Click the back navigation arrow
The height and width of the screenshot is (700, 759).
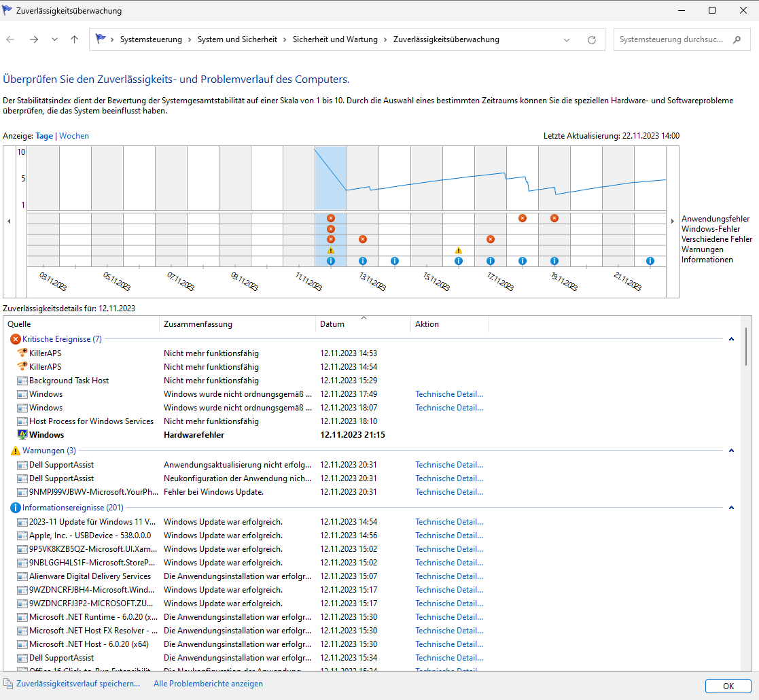(x=10, y=39)
